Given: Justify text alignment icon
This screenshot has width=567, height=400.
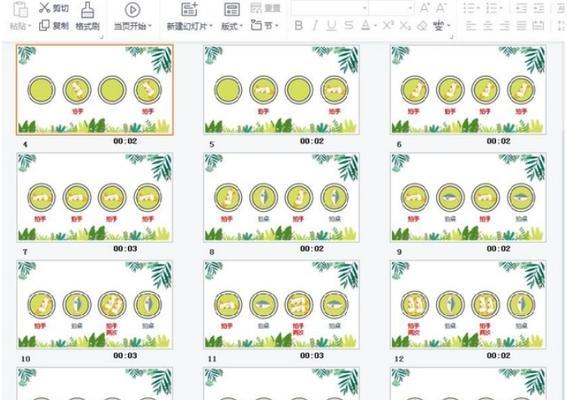Looking at the screenshot, I should click(x=521, y=25).
